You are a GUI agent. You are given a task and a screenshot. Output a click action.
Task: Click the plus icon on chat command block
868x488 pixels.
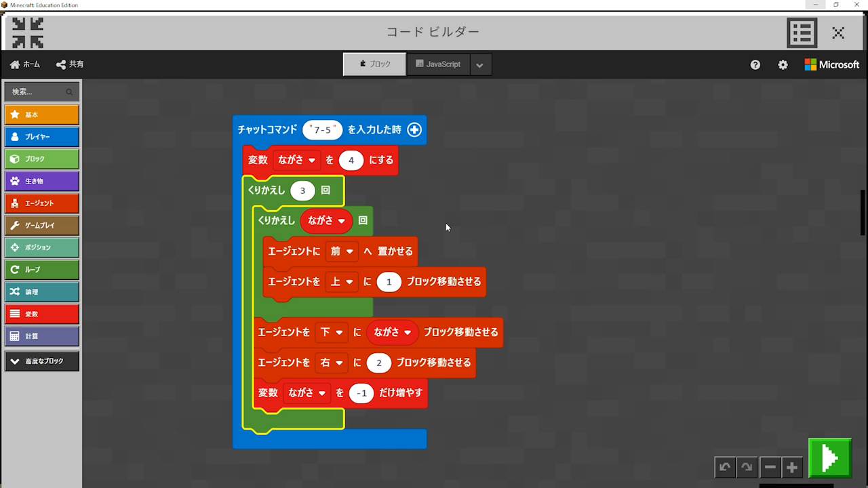414,129
